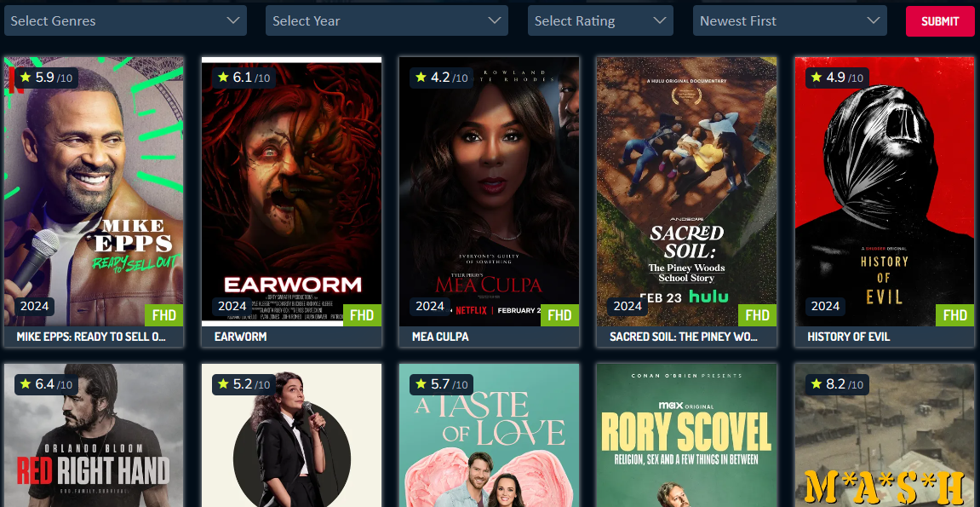
Task: Select the Mea Culpa poster
Action: coord(489,192)
